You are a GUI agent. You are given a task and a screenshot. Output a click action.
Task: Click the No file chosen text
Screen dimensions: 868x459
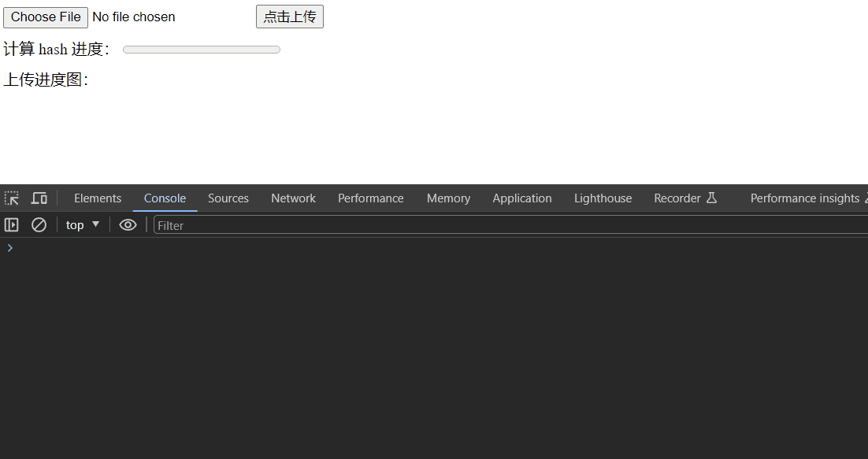[133, 17]
